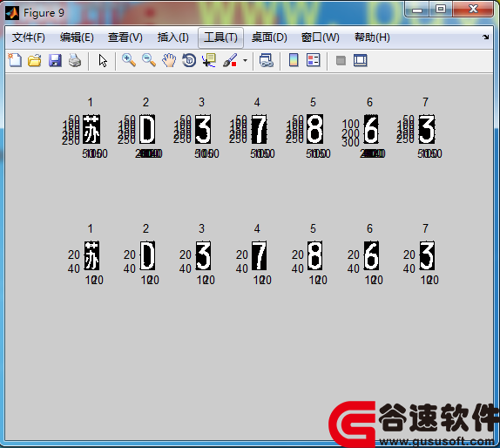Select the Edit Plot arrow tool
This screenshot has height=448, width=500.
coord(103,60)
